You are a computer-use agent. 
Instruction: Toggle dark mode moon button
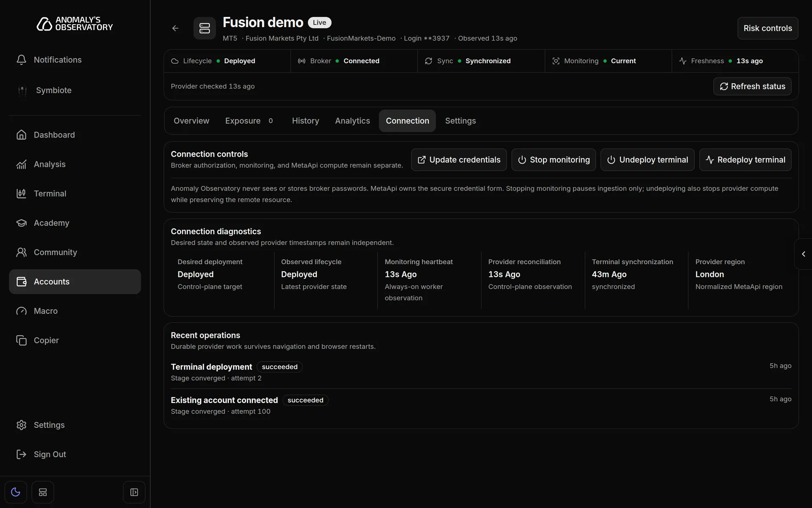[16, 492]
